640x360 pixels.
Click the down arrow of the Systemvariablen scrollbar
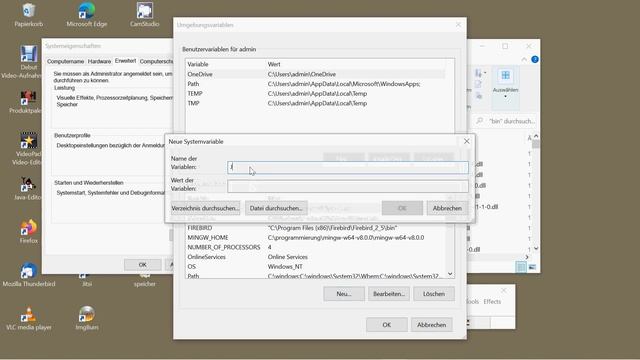coord(450,274)
